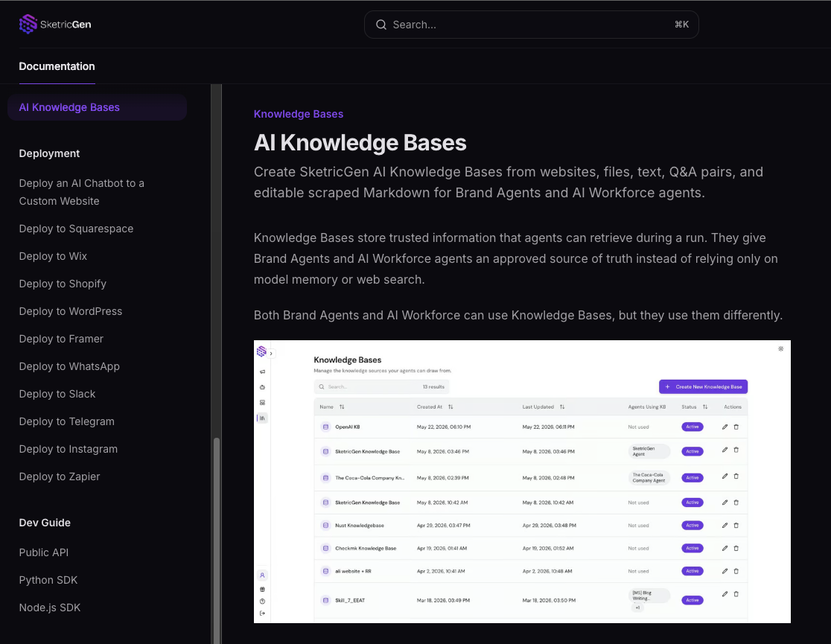
Task: Open the Deploy to Telegram page
Action: click(x=67, y=421)
